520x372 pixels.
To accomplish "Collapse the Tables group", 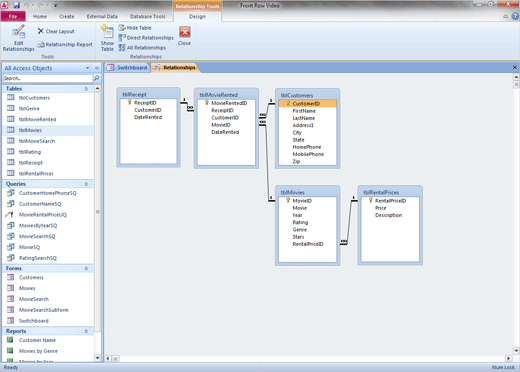I will pos(86,89).
